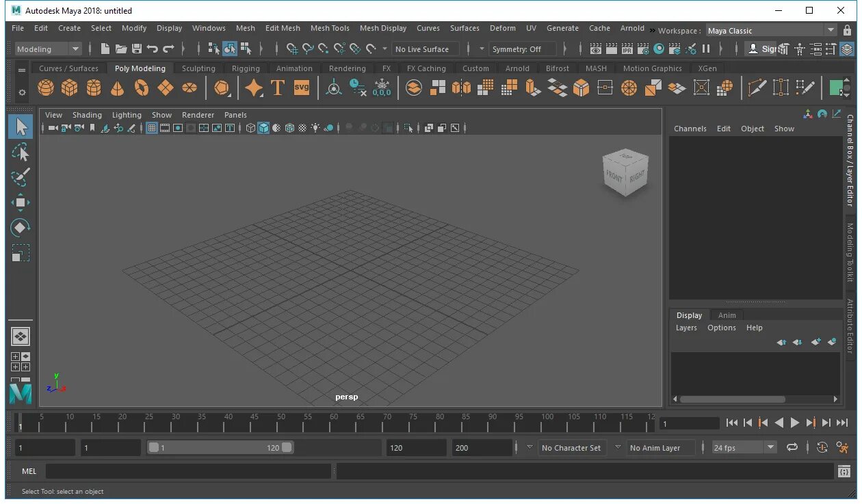Click the current frame number field

[x=689, y=423]
